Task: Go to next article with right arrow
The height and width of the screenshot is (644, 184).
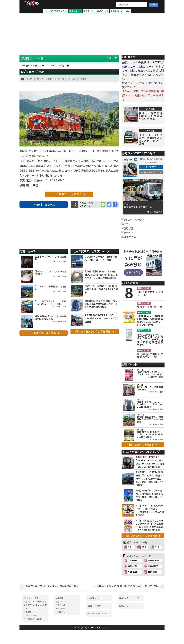Action: (162, 586)
